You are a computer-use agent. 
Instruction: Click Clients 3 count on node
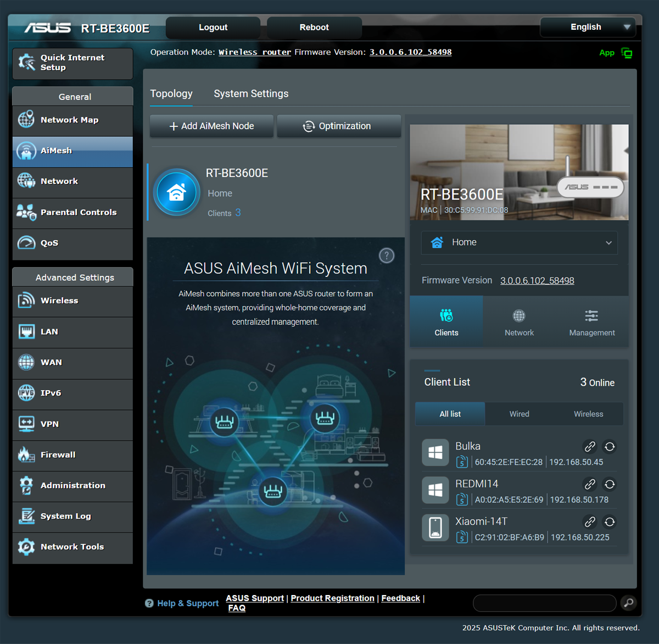224,213
